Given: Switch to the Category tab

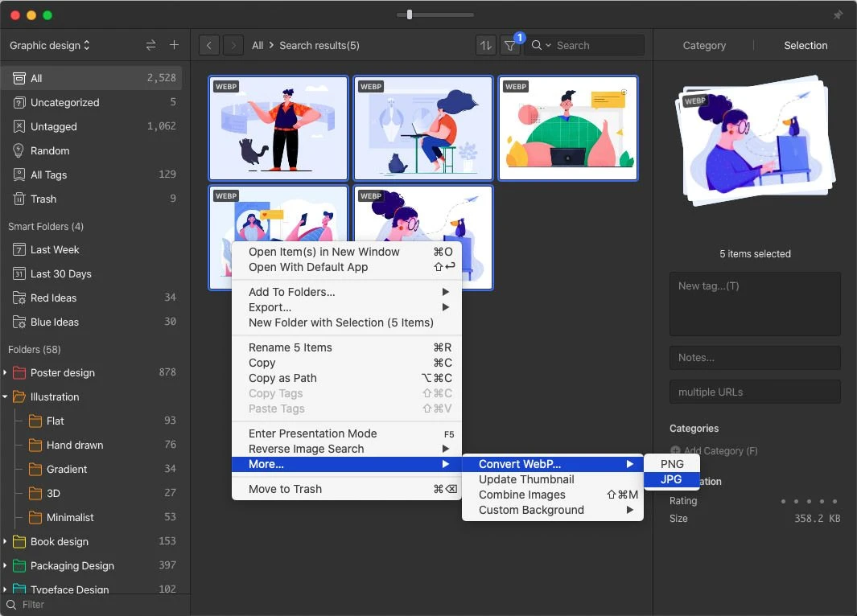Looking at the screenshot, I should pyautogui.click(x=704, y=45).
